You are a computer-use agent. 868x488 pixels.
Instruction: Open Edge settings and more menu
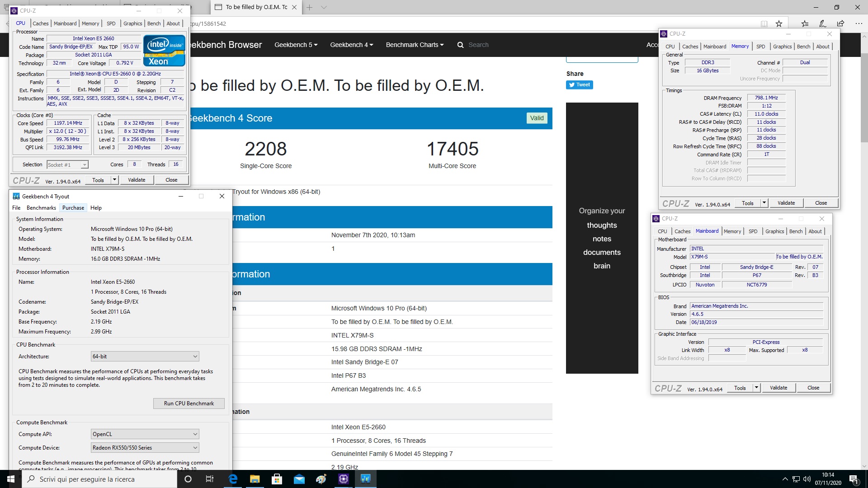pyautogui.click(x=859, y=23)
